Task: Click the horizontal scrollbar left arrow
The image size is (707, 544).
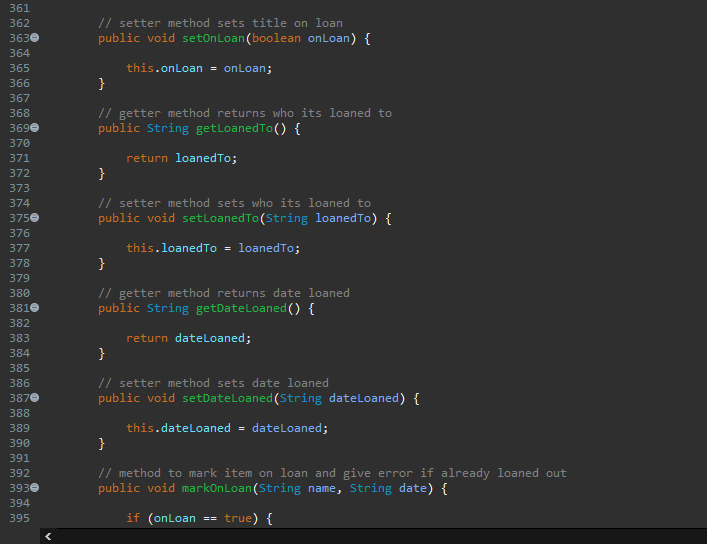Action: point(48,536)
